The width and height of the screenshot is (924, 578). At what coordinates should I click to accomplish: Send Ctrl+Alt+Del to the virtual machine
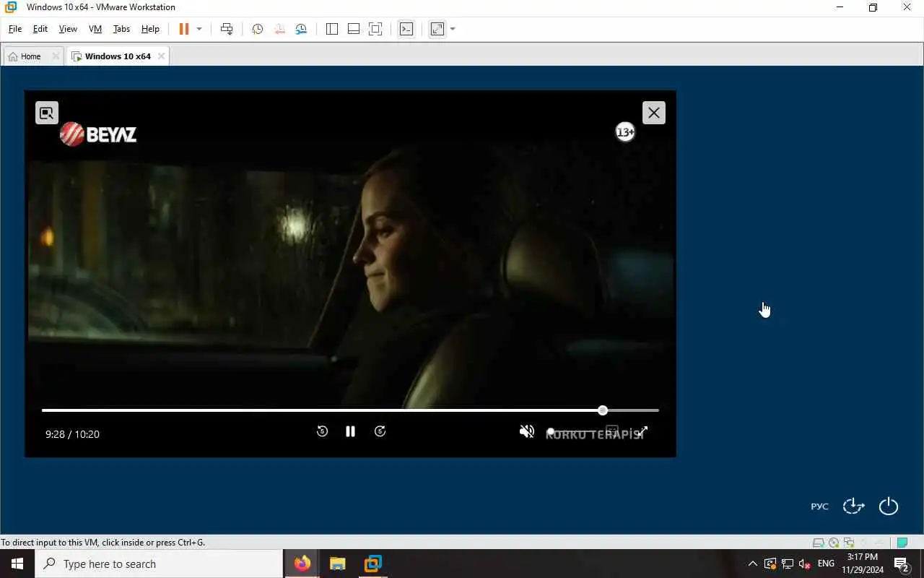point(227,29)
